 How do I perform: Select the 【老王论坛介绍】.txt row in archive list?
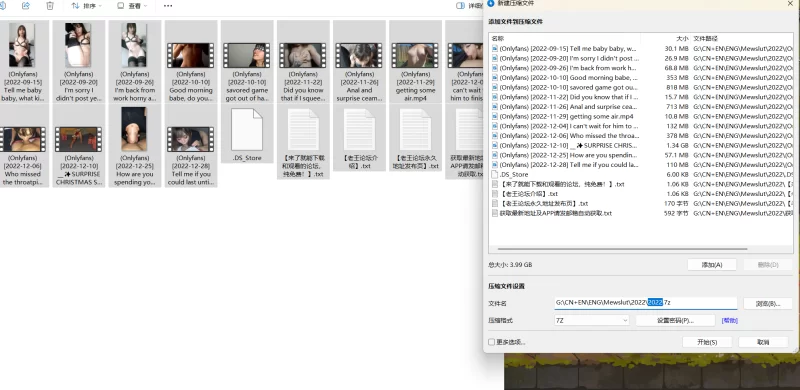(x=642, y=194)
